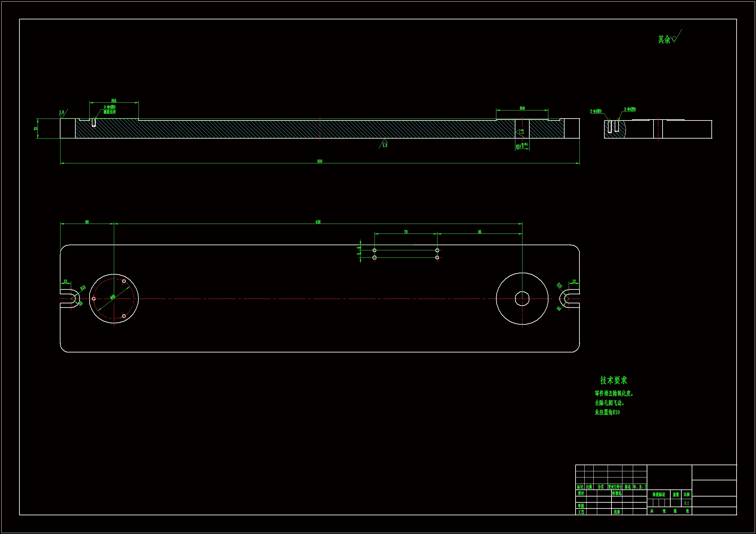Select the 95 dimension text
This screenshot has height=534, width=756.
[480, 232]
